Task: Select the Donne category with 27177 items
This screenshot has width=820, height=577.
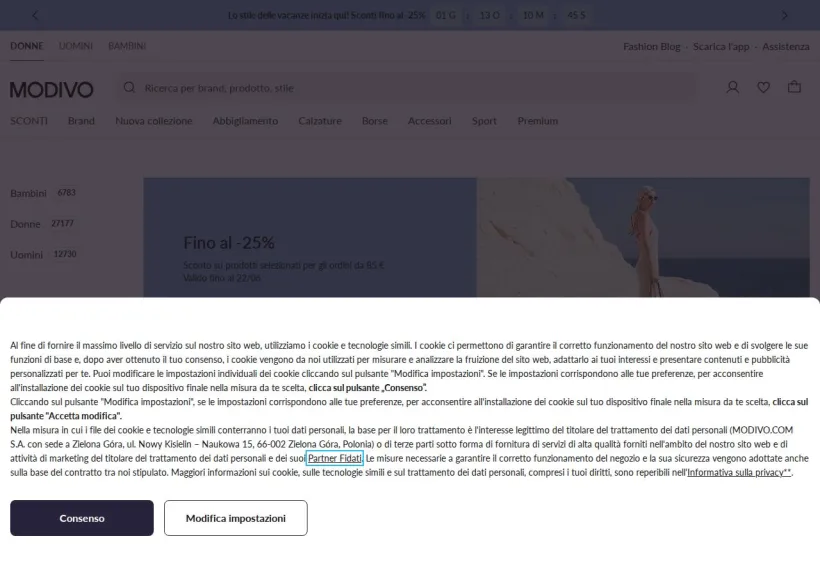Action: tap(42, 224)
